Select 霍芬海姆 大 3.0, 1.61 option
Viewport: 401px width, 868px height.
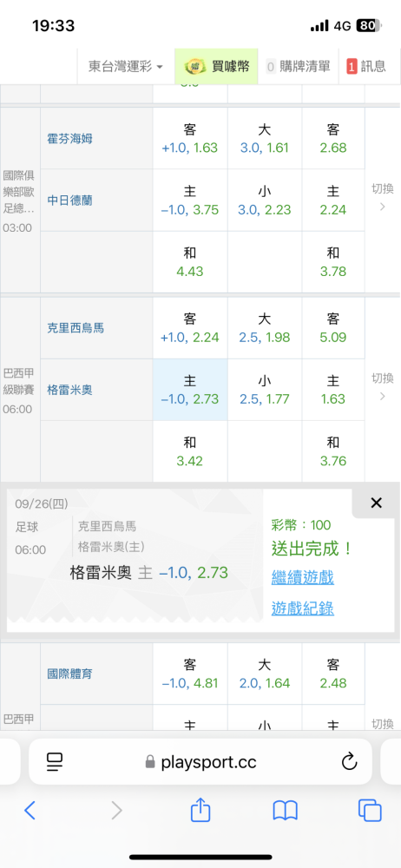[264, 138]
